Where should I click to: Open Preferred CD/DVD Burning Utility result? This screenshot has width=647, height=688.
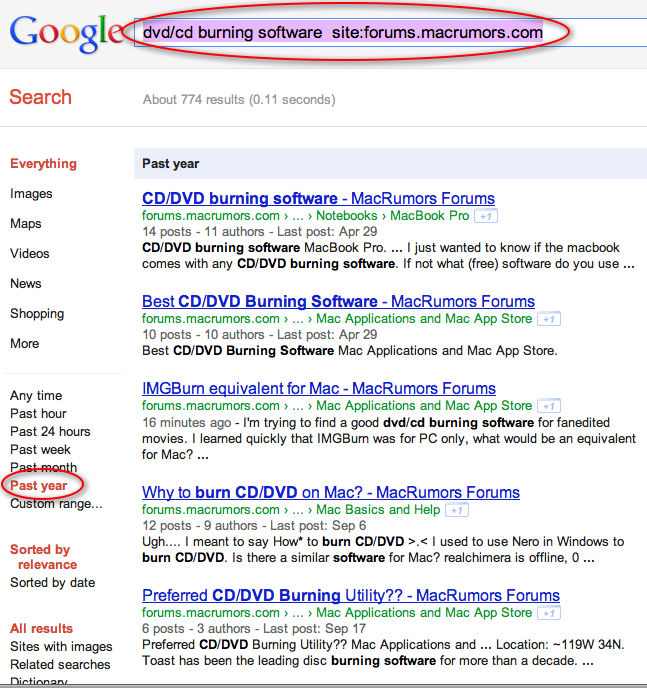(351, 595)
